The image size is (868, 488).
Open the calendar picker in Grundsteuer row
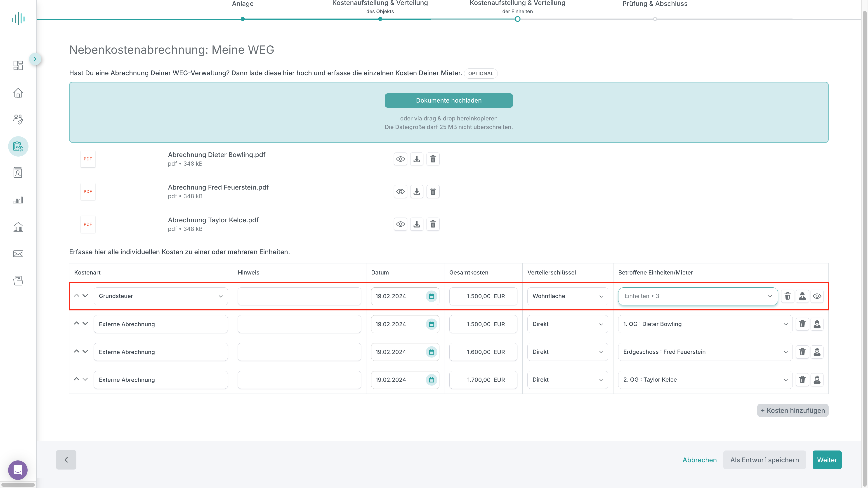[x=431, y=296]
